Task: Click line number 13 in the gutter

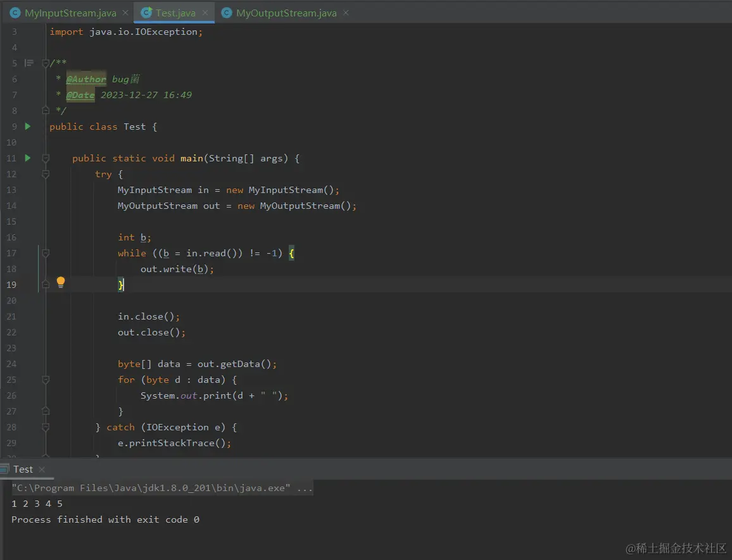Action: pos(11,190)
